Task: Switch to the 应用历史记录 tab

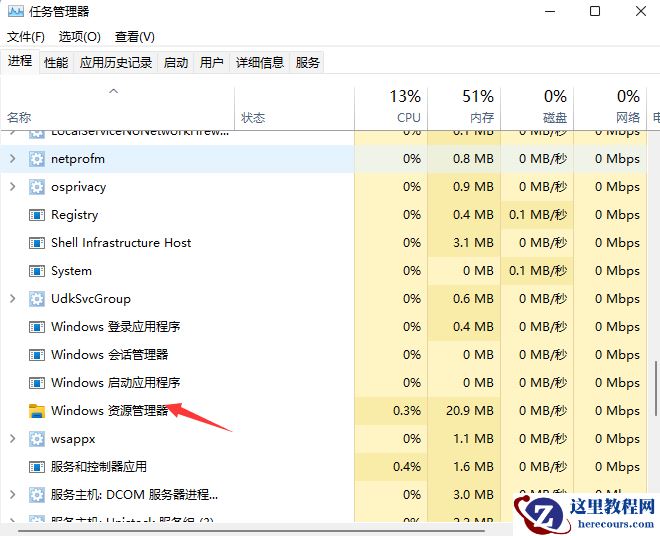Action: (116, 63)
